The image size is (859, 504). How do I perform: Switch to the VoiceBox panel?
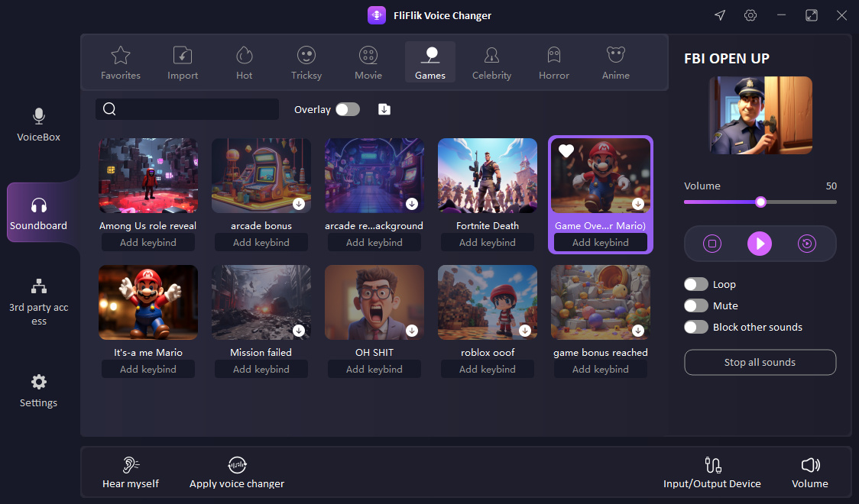(38, 126)
